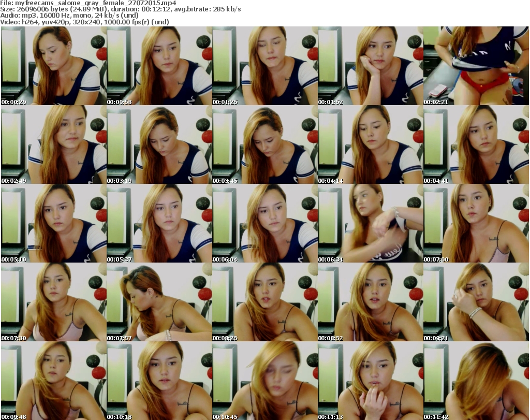
Task: Open the frame labeled 00:05:10
Action: pyautogui.click(x=54, y=223)
